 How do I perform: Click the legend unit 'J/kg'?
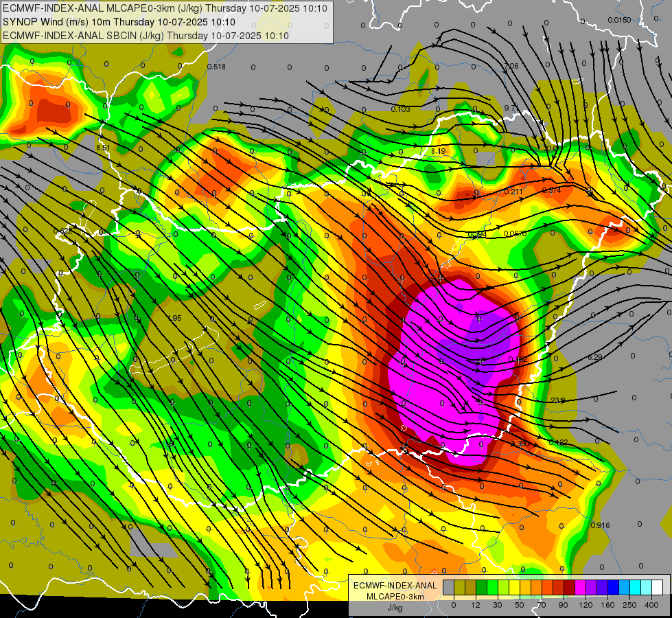tap(395, 607)
